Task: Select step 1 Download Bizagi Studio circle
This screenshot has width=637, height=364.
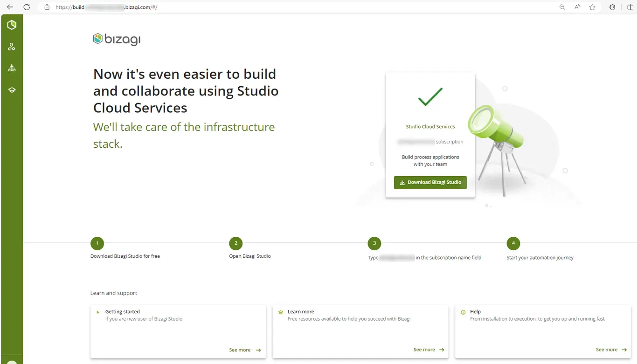Action: coord(97,243)
